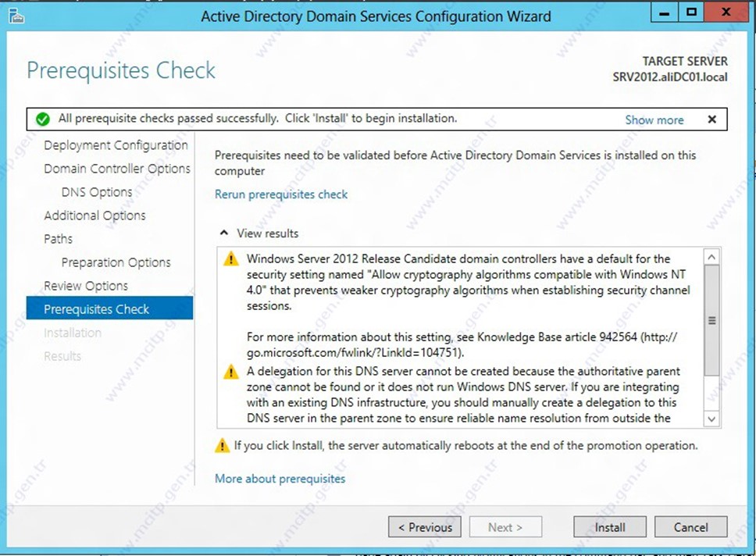Click the SRV2012.aliDC01.local server name

tap(670, 77)
